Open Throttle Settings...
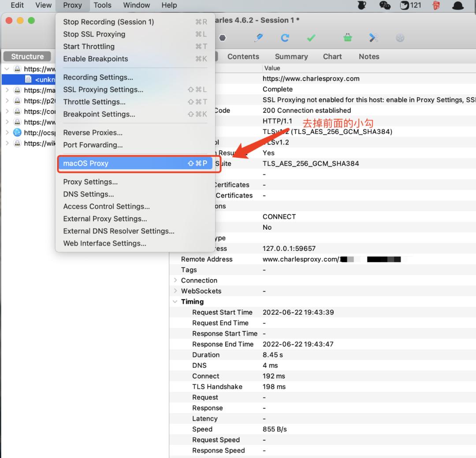Viewport: 476px width, 458px height. [135, 102]
